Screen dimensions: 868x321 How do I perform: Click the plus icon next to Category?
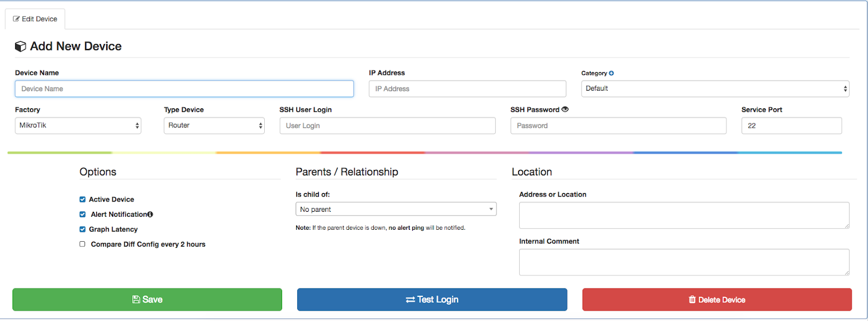click(x=611, y=73)
